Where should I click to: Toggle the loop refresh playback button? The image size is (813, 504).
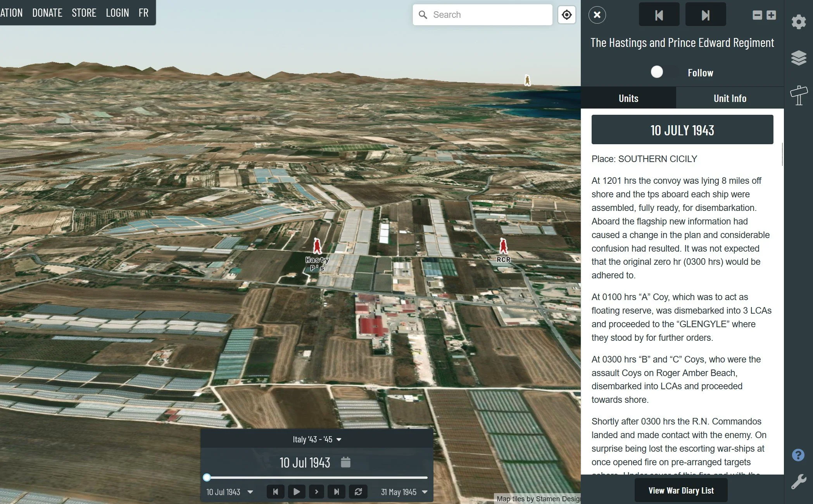[358, 492]
